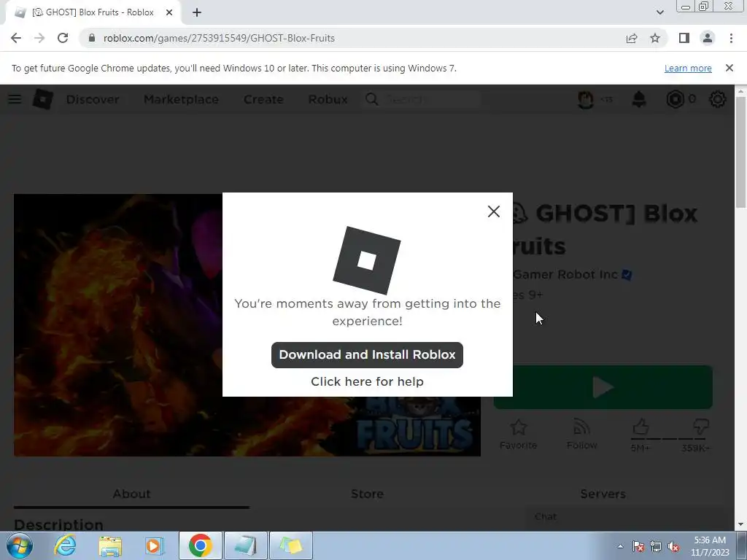Dismiss the Chrome update notice
747x560 pixels.
[x=729, y=68]
